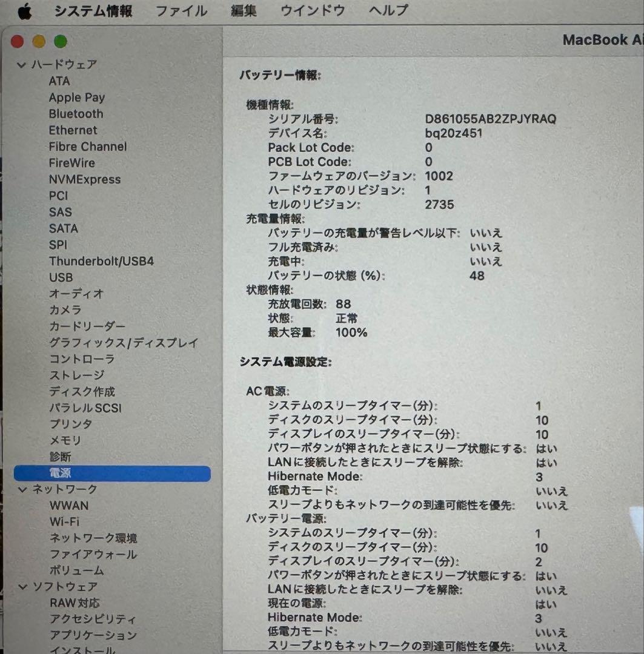Screen dimensions: 644x654
Task: Select the highlighted 電源 item
Action: 112,474
